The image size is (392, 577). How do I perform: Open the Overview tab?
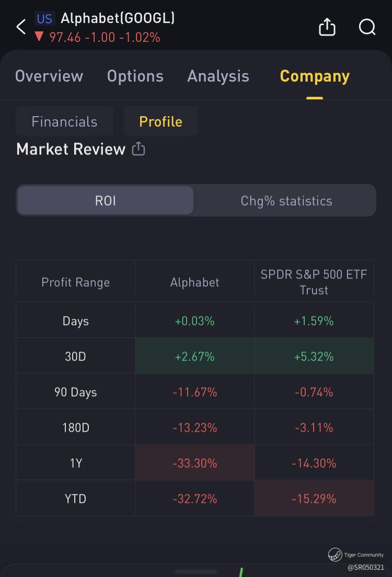coord(49,76)
